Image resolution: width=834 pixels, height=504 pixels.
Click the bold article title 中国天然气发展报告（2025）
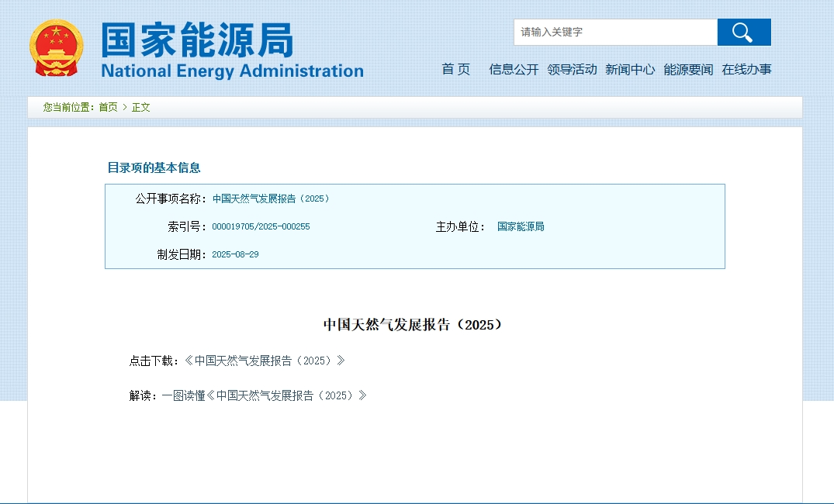click(413, 324)
